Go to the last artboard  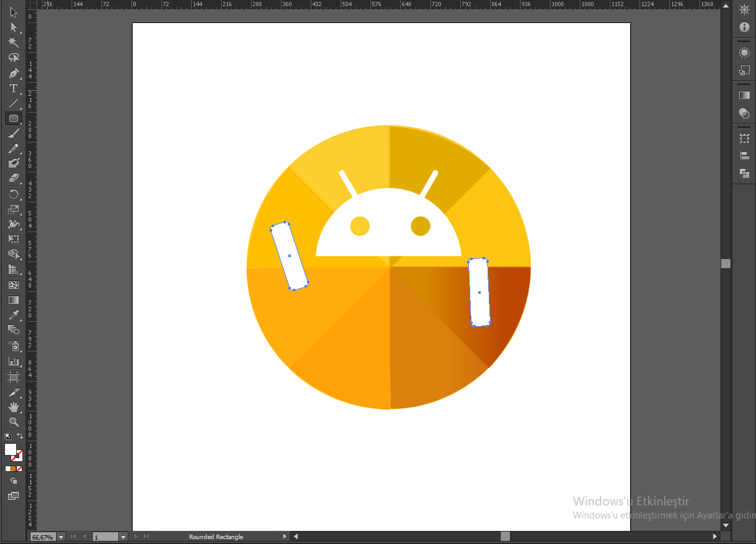[146, 537]
